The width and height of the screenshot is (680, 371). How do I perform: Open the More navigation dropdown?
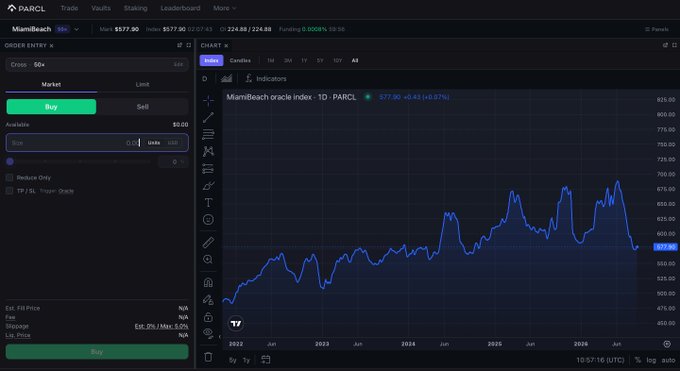coord(225,8)
